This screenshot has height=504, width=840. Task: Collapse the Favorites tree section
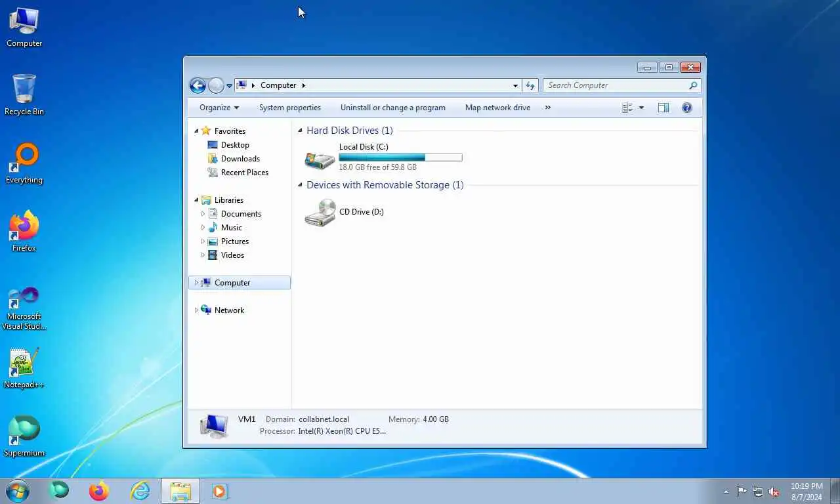coord(196,131)
